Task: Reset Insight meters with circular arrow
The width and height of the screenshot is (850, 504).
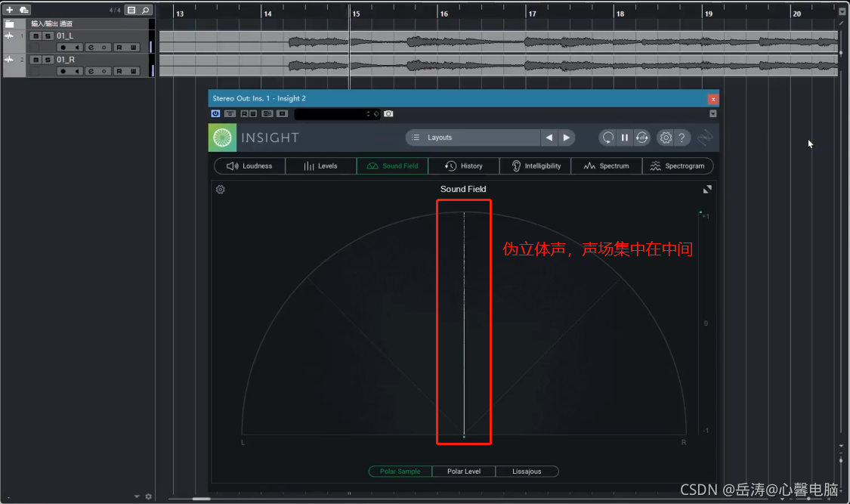Action: click(607, 138)
